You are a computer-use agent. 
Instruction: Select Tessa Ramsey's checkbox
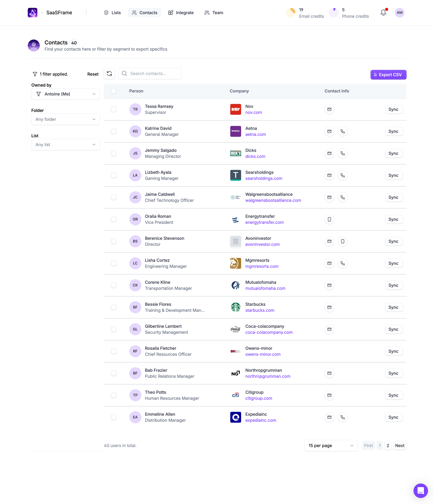click(x=114, y=110)
